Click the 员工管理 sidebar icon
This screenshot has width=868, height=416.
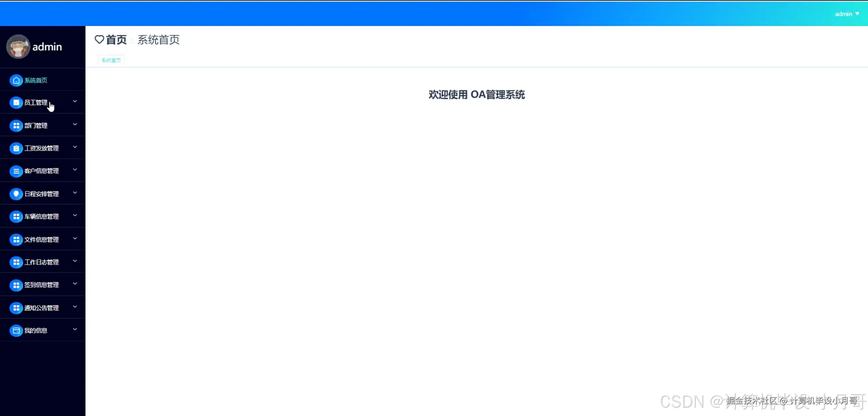16,102
